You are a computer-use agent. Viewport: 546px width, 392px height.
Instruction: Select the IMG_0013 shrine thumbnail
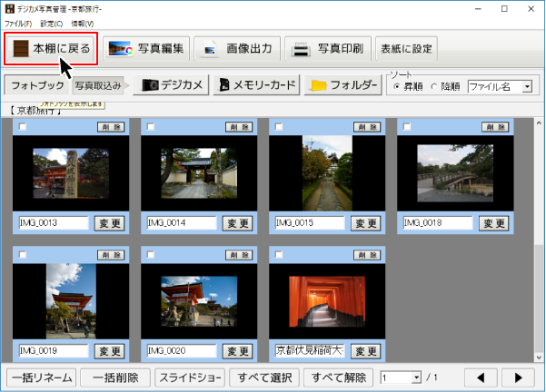point(71,173)
